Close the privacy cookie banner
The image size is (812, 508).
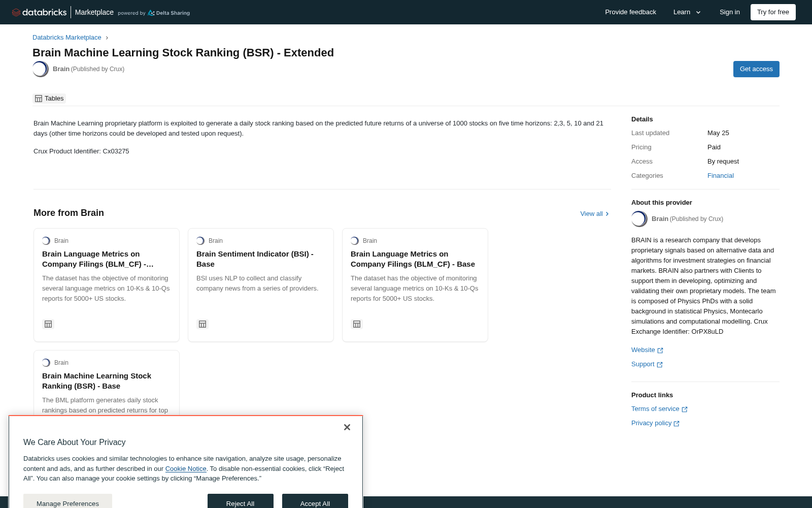(347, 427)
